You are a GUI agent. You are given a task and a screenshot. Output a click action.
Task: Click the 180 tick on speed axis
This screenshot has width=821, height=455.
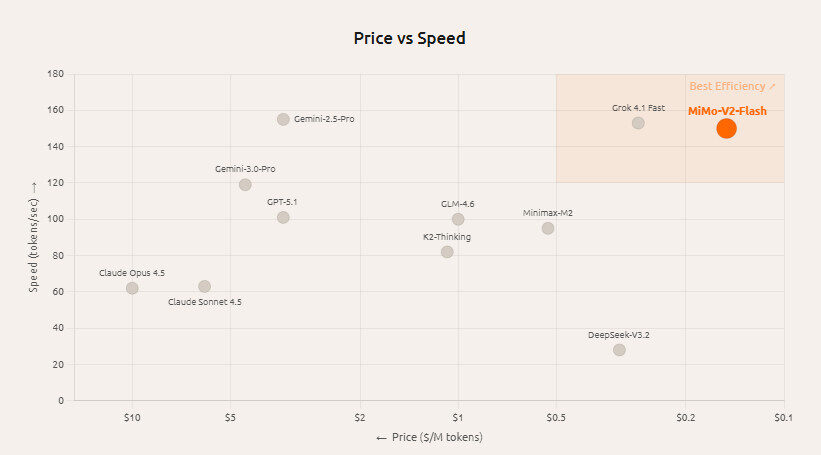(x=56, y=74)
